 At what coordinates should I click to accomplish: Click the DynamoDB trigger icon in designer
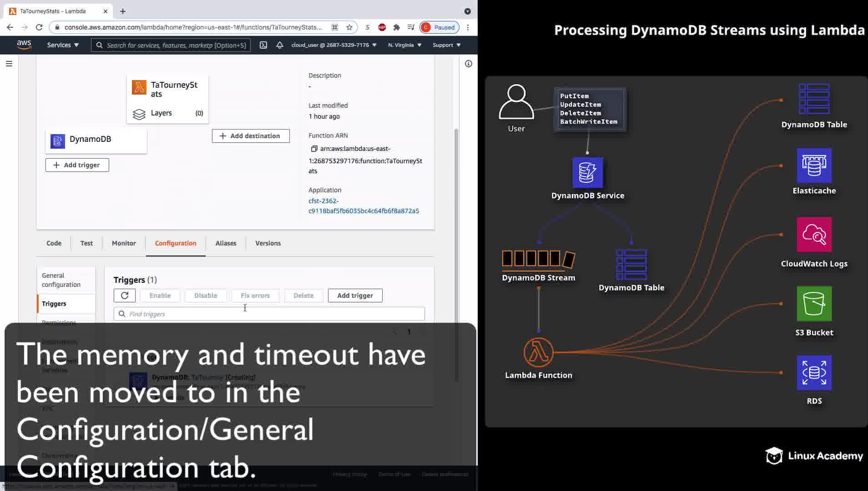coord(58,141)
